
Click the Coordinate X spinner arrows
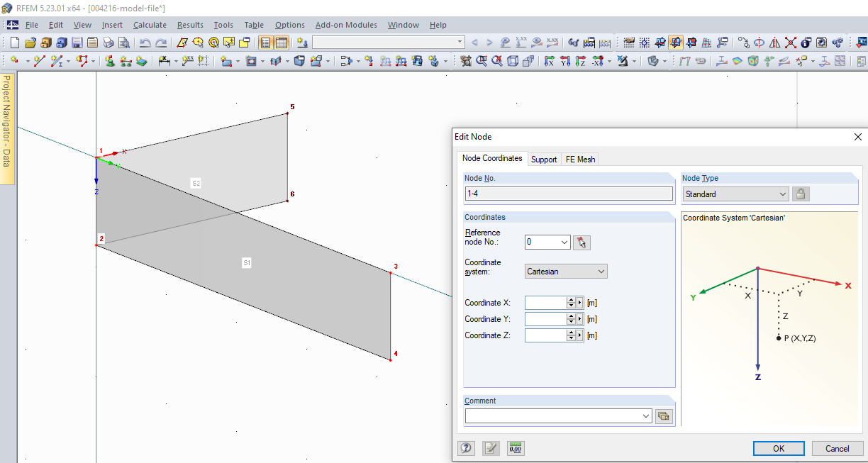pos(571,303)
